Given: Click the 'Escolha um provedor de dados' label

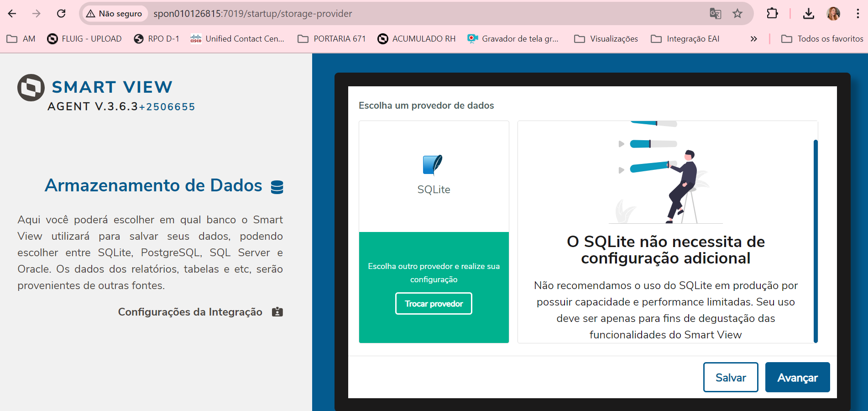Looking at the screenshot, I should (426, 105).
